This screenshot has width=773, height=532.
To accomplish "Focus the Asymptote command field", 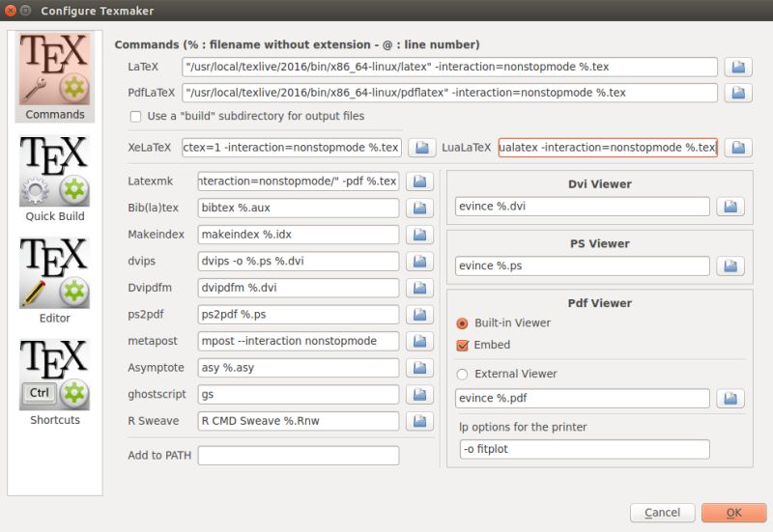I will pyautogui.click(x=299, y=368).
